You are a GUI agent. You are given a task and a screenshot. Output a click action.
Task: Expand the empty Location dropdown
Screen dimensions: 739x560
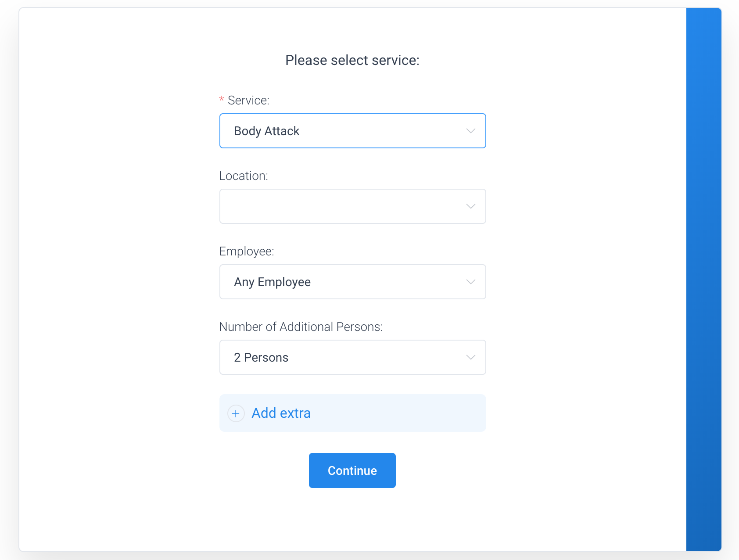pos(352,206)
